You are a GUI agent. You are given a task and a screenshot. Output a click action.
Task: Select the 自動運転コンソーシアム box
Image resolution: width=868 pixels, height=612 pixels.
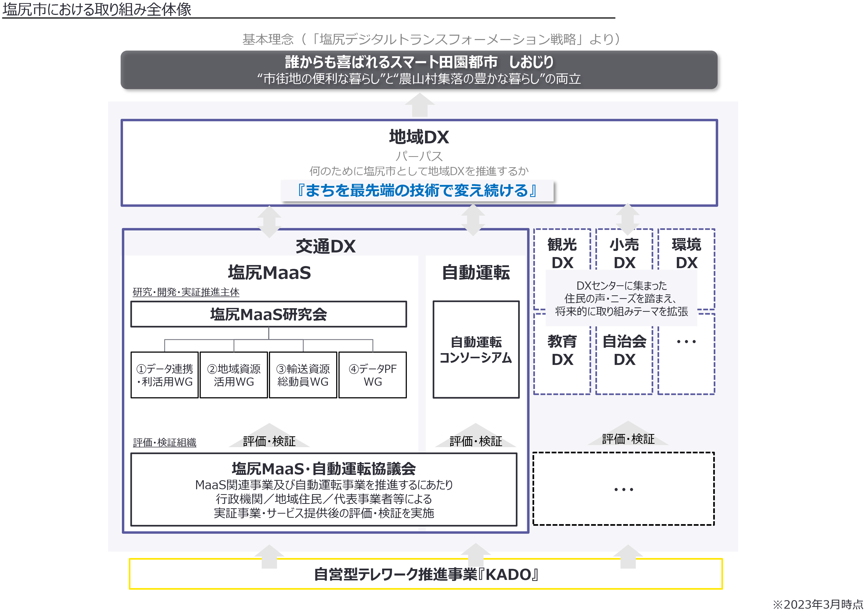tap(476, 350)
